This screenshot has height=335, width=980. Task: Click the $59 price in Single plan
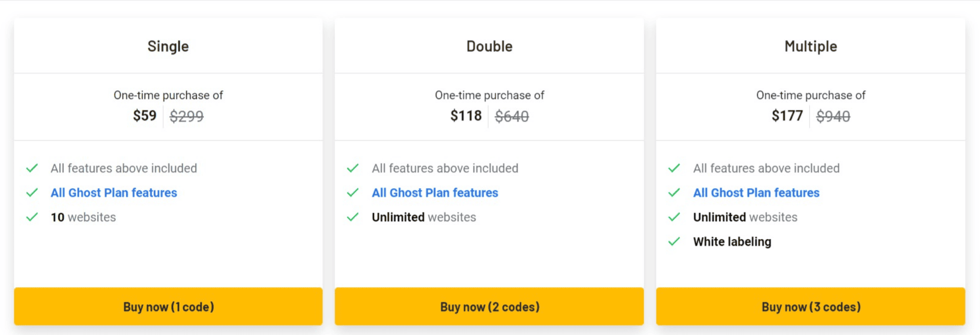(145, 116)
